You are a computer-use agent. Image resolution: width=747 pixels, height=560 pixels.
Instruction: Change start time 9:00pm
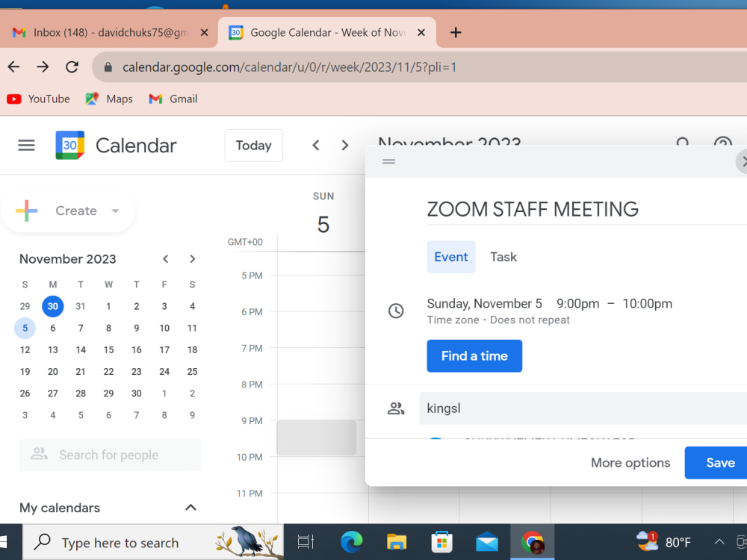(x=577, y=303)
